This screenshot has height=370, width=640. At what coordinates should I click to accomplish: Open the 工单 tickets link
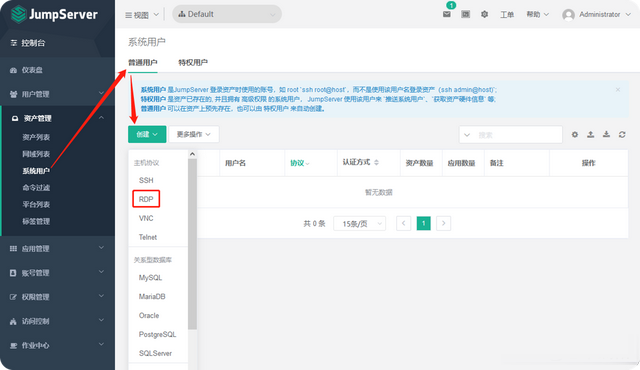pos(507,15)
